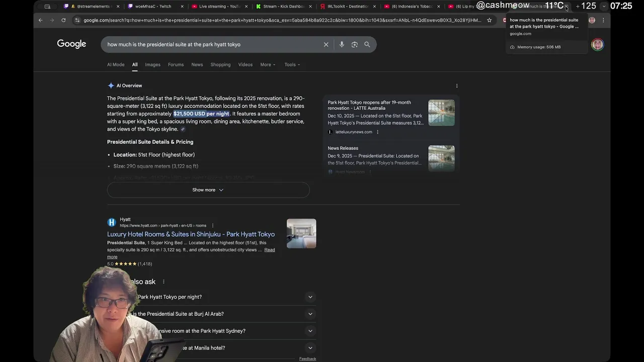Start voice search with microphone icon
644x362 pixels.
pos(342,44)
